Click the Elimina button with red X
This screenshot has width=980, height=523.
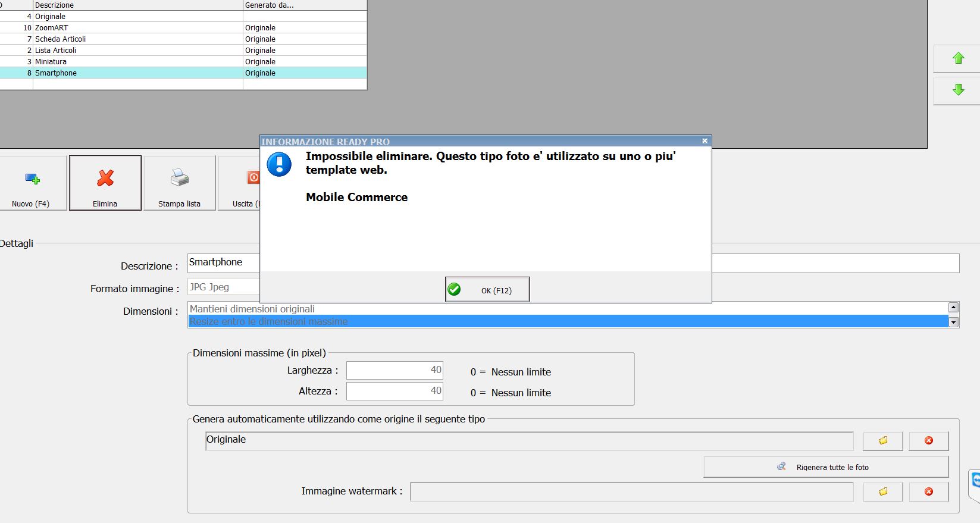[105, 183]
